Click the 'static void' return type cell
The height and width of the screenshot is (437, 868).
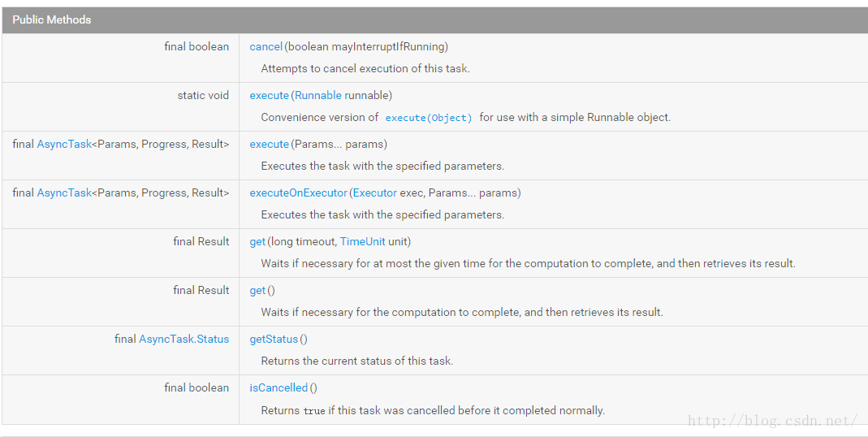click(203, 95)
